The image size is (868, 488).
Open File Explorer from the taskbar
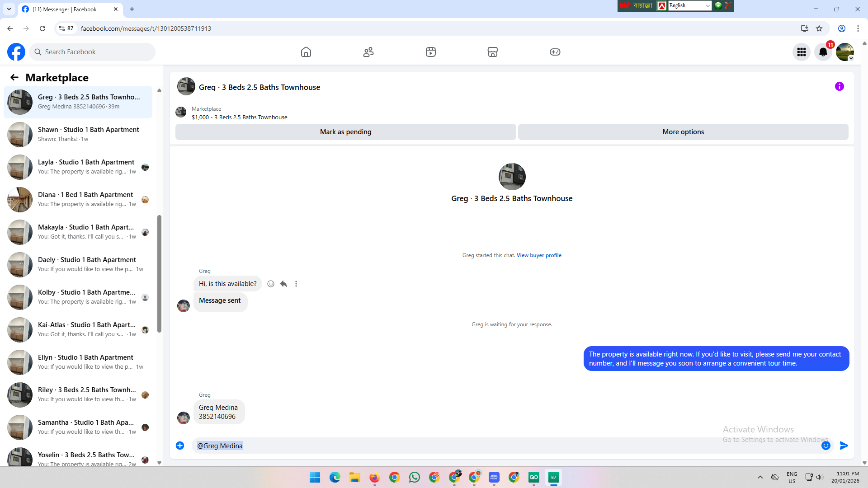355,477
